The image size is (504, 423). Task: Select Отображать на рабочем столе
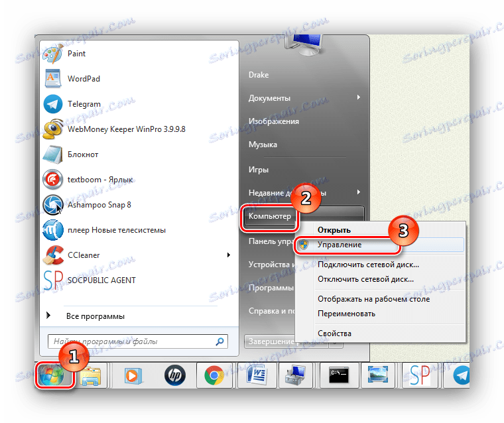(373, 299)
